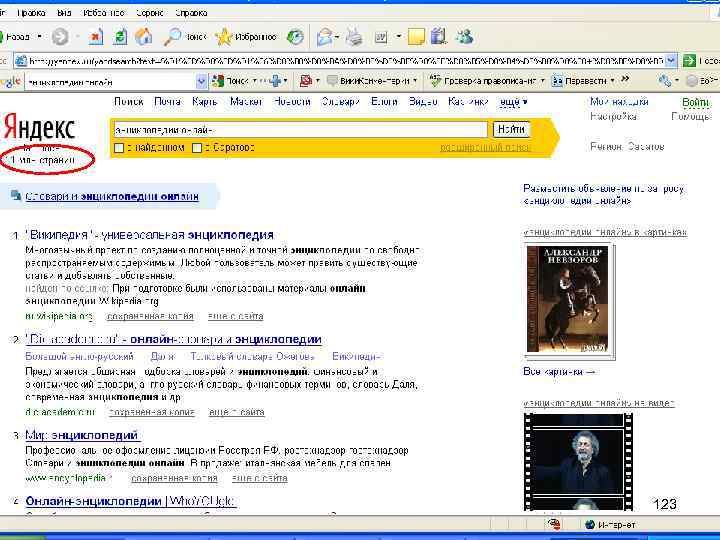Image resolution: width=720 pixels, height=540 pixels.
Task: Click the yellow note toolbar icon
Action: coord(416,37)
